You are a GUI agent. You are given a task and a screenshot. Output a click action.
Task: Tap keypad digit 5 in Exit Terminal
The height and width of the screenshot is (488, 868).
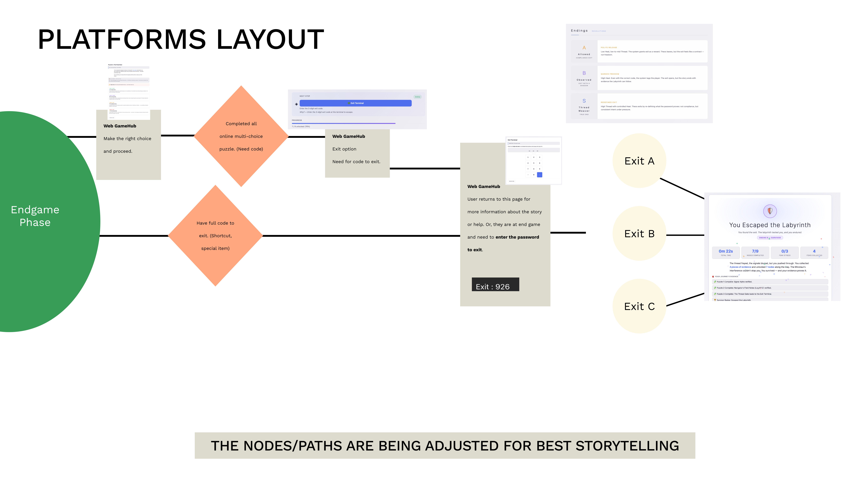click(534, 163)
